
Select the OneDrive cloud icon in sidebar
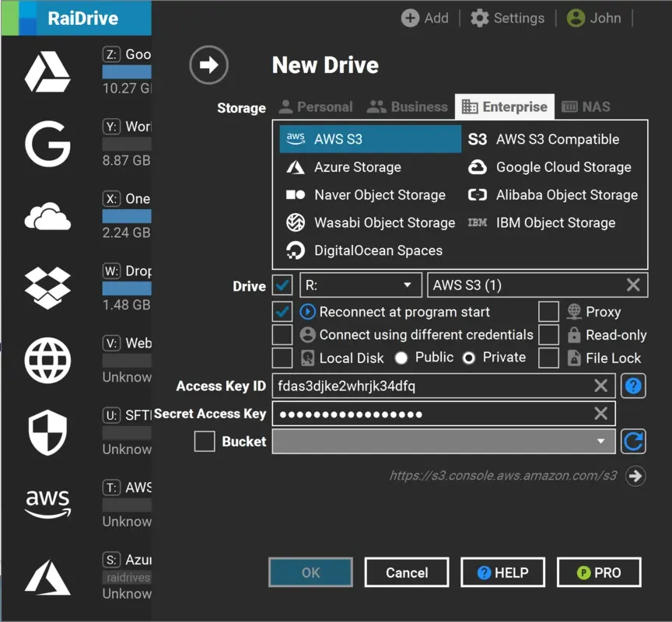(x=47, y=216)
